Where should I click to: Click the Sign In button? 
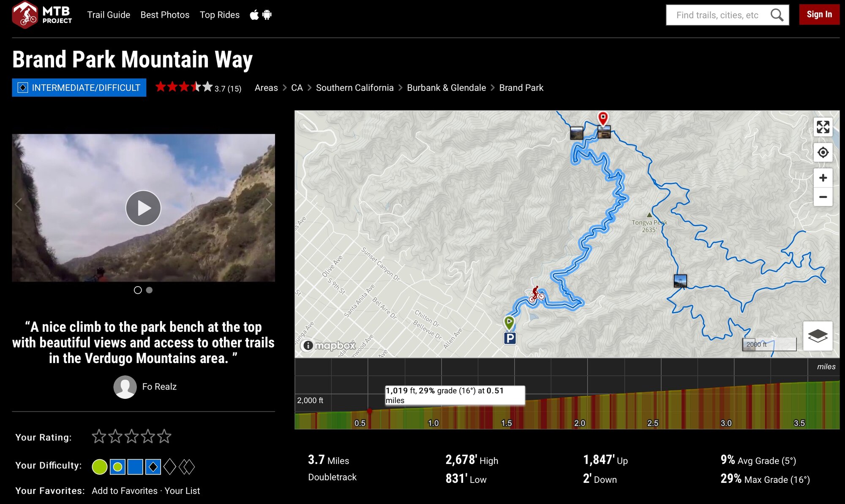coord(819,15)
